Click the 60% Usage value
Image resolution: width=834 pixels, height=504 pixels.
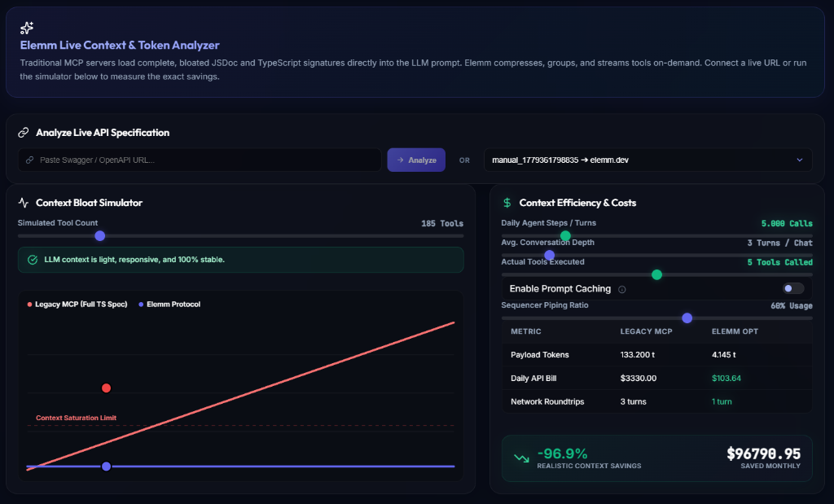792,305
